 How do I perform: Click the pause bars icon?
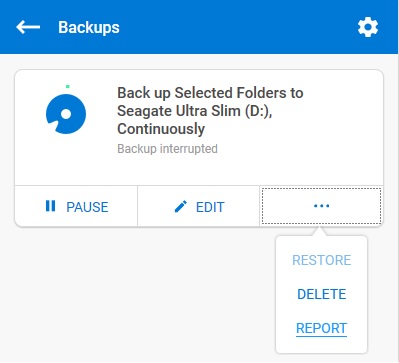coord(50,206)
